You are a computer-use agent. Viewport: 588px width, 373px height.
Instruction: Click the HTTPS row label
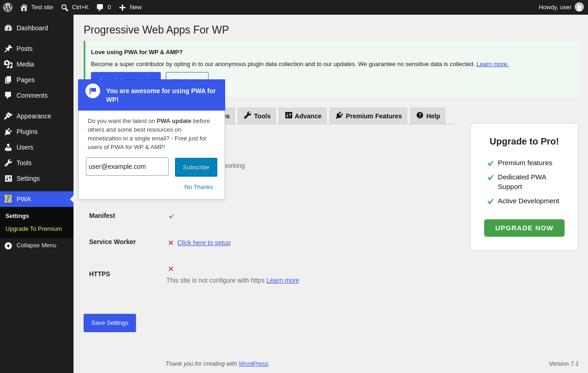tap(100, 274)
